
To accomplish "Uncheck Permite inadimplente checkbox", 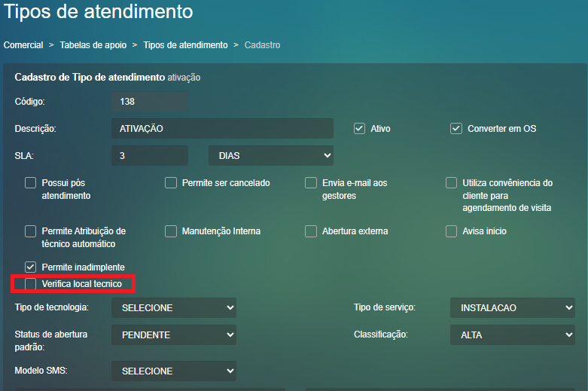I will coord(30,267).
